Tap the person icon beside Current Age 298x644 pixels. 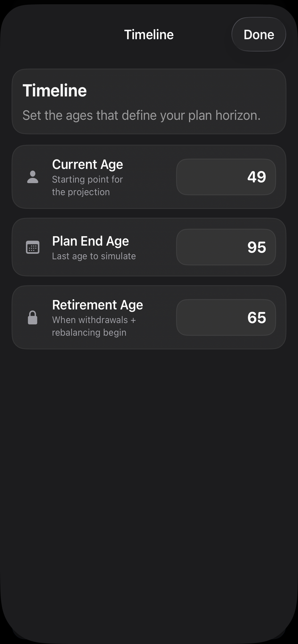(33, 177)
